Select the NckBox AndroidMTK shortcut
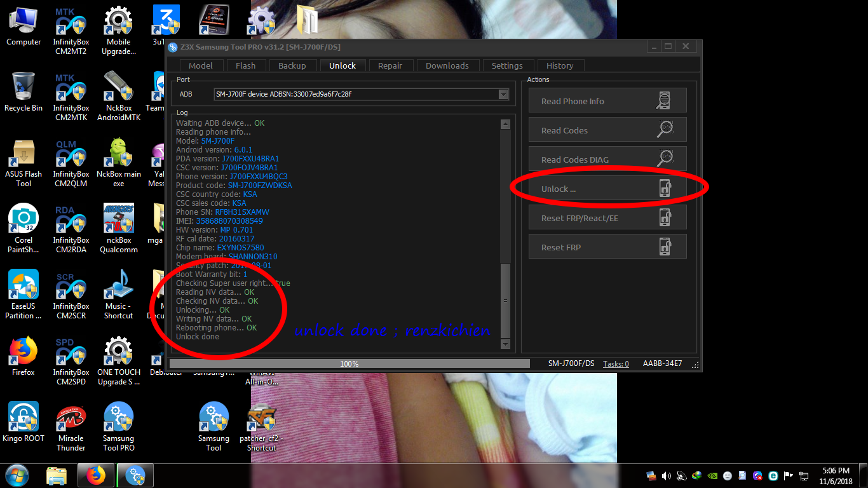This screenshot has height=488, width=868. (119, 96)
